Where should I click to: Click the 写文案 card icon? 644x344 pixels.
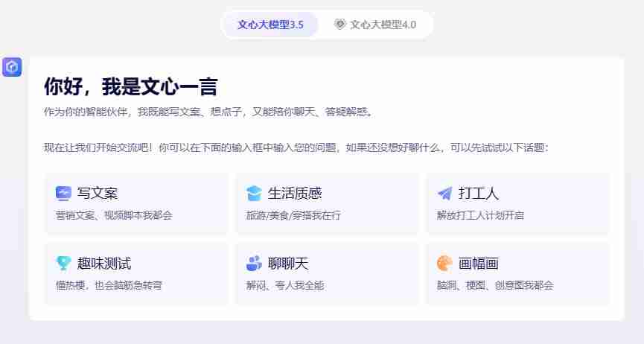(x=63, y=193)
